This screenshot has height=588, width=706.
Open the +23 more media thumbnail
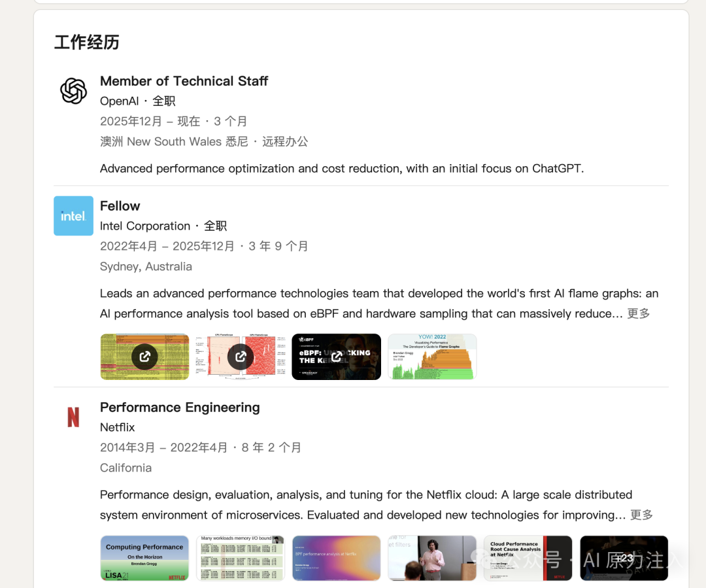coord(624,559)
